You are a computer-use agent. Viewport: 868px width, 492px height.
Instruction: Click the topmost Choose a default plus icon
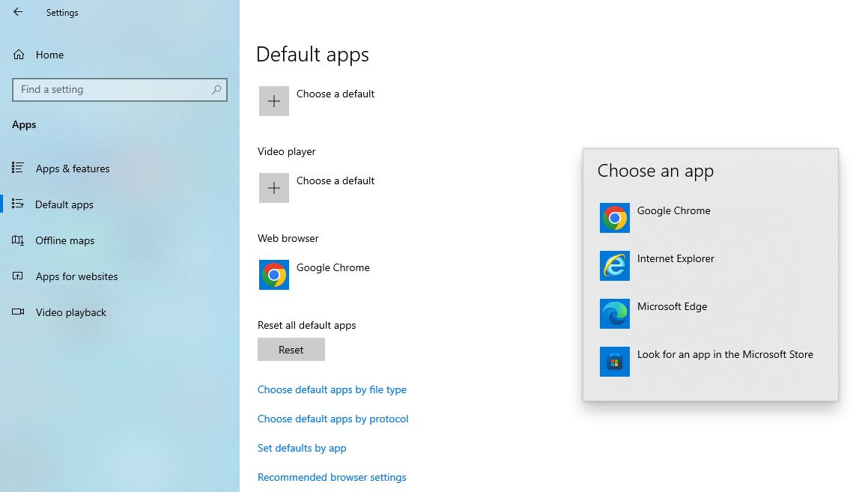tap(274, 101)
